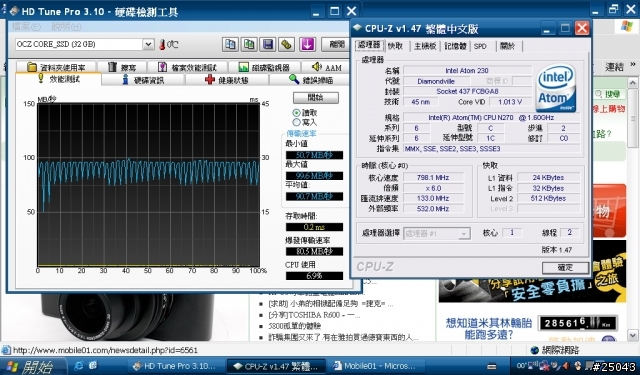Click the copy screenshot icon in HD Tune

tap(249, 44)
